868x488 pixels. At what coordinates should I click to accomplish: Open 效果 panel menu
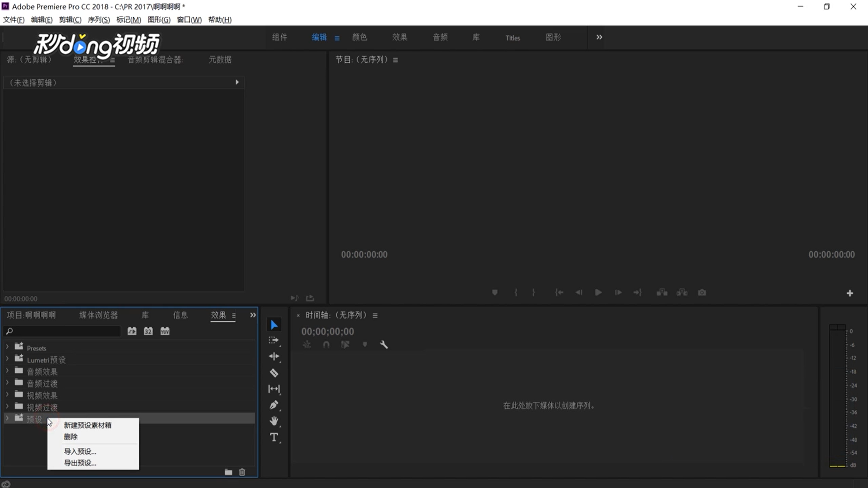click(x=234, y=315)
